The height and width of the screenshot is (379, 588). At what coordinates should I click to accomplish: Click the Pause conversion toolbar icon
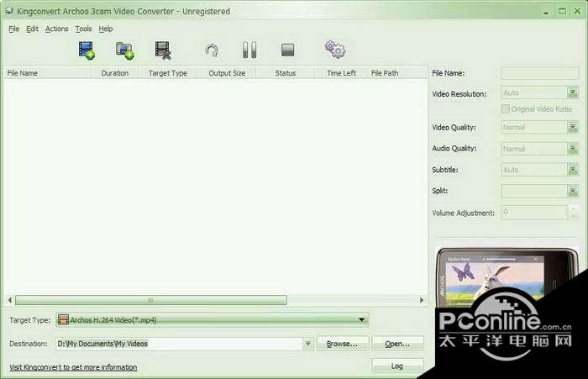[x=249, y=50]
